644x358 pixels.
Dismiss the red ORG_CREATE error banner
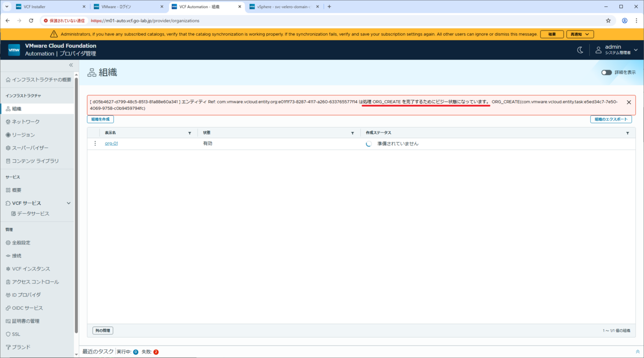point(629,102)
